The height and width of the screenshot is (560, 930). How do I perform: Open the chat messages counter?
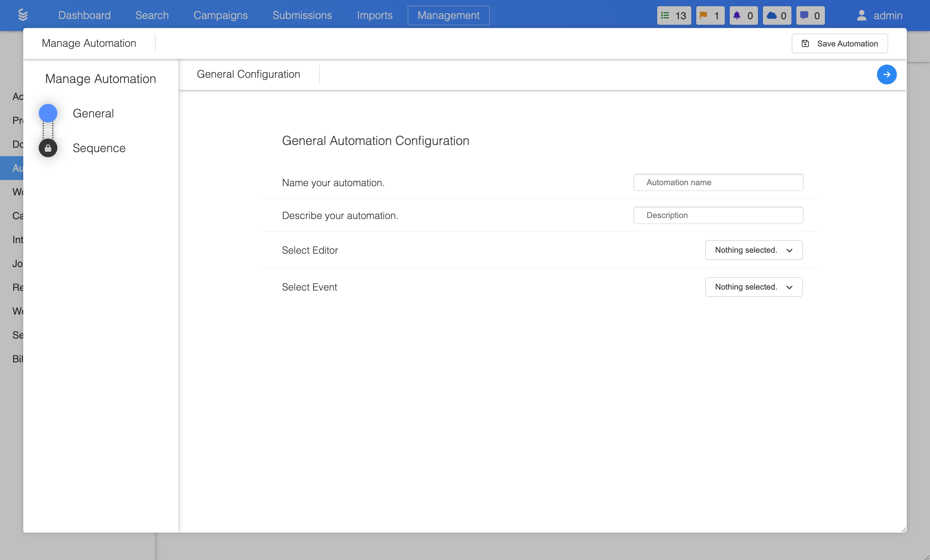pos(810,15)
